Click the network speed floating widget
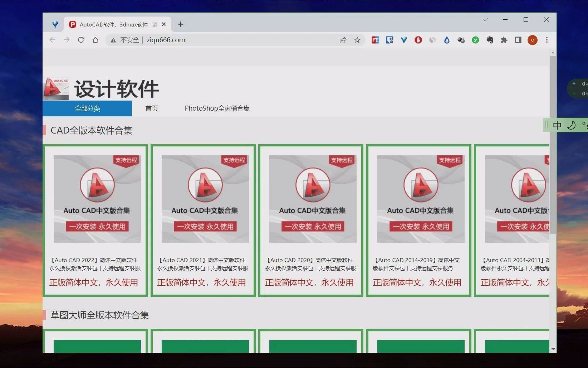Screen dimensions: 588x368 tap(578, 88)
